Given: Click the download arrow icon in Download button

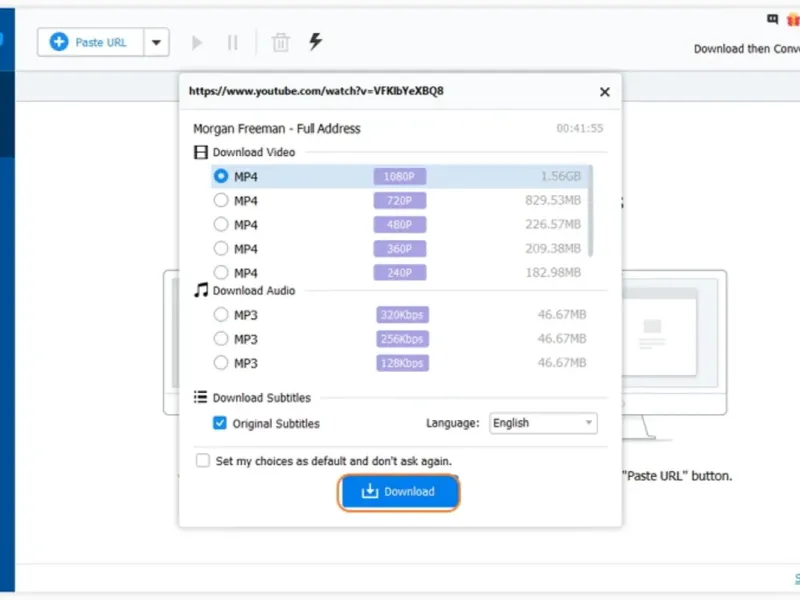Looking at the screenshot, I should click(x=369, y=491).
